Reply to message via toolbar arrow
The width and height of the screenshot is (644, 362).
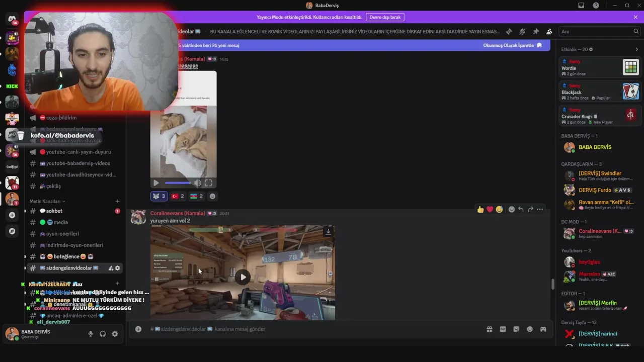[x=521, y=209]
